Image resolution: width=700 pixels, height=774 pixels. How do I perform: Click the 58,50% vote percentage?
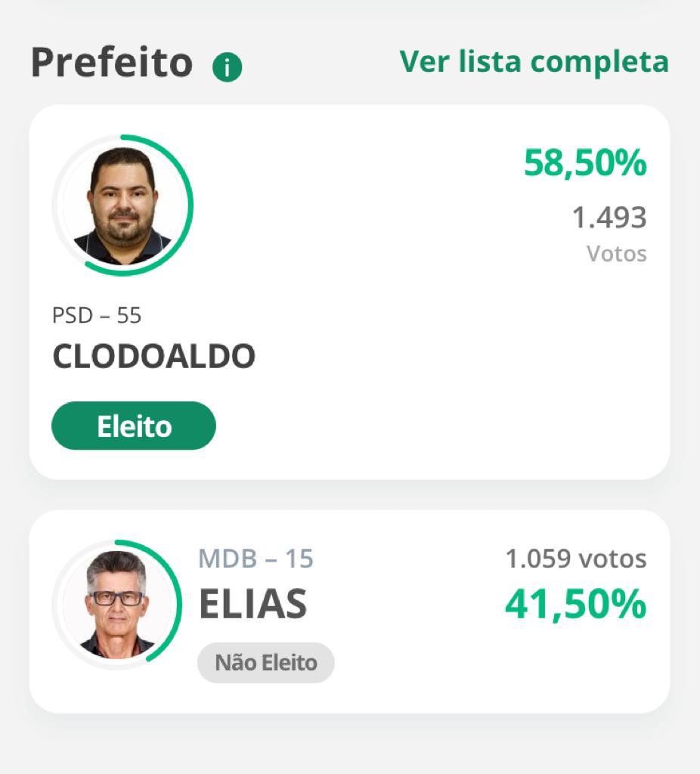pos(585,163)
